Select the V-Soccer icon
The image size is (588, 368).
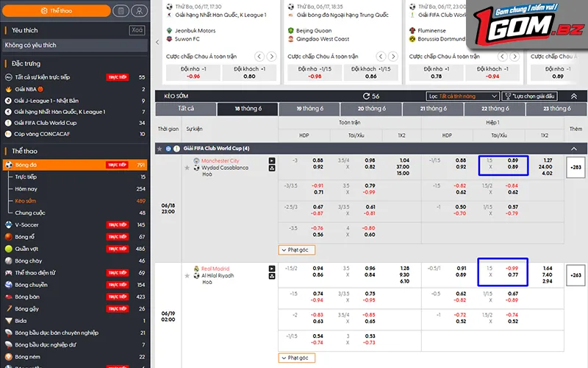pos(9,225)
